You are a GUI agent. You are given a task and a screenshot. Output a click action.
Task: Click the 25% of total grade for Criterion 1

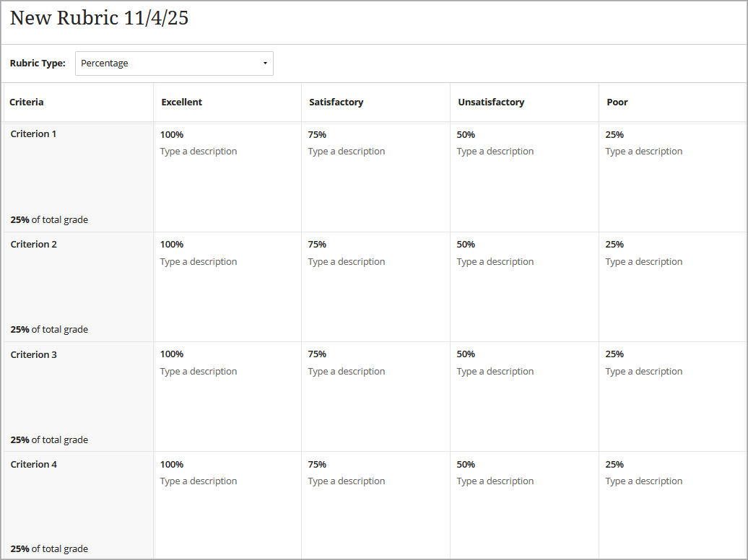pos(49,219)
